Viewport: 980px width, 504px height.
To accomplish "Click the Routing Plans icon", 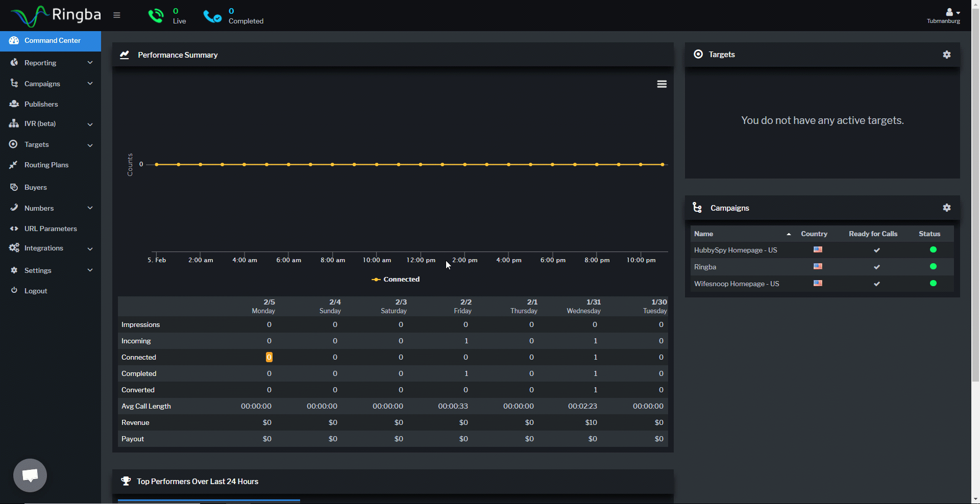I will [13, 165].
